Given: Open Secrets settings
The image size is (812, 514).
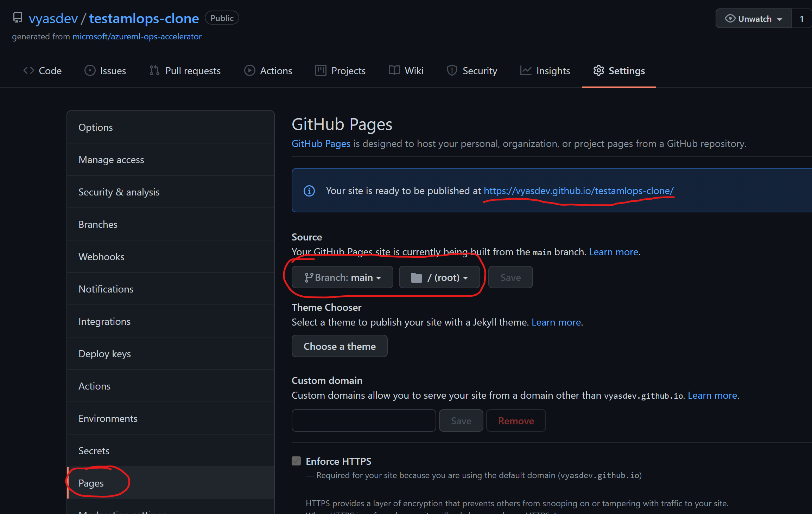Looking at the screenshot, I should (171, 451).
